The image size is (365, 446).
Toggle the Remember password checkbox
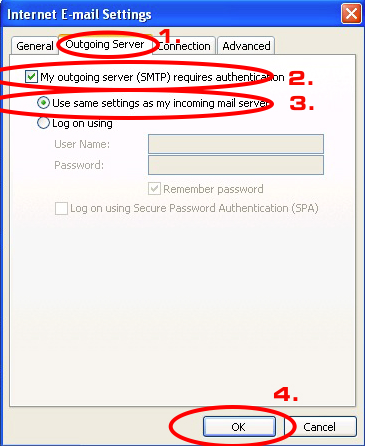[x=154, y=189]
